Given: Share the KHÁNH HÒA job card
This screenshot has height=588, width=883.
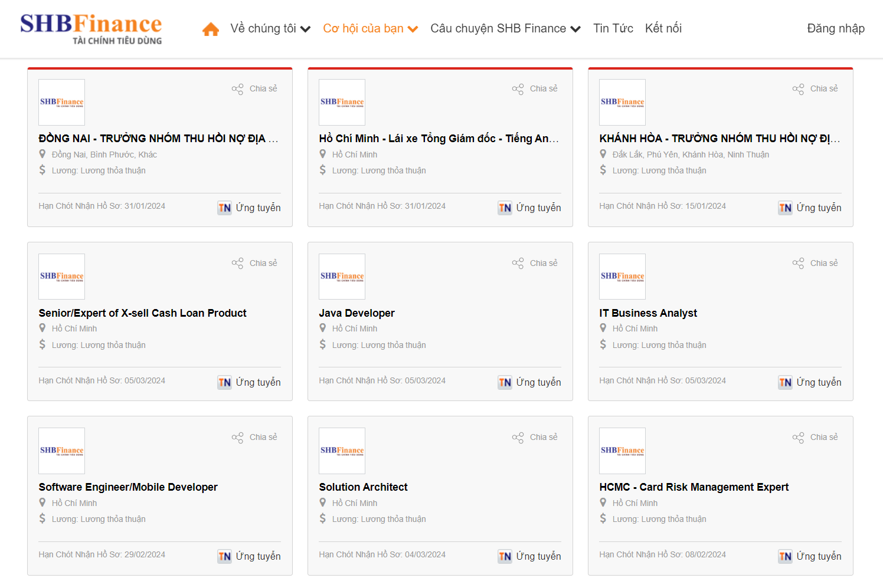Looking at the screenshot, I should (815, 89).
